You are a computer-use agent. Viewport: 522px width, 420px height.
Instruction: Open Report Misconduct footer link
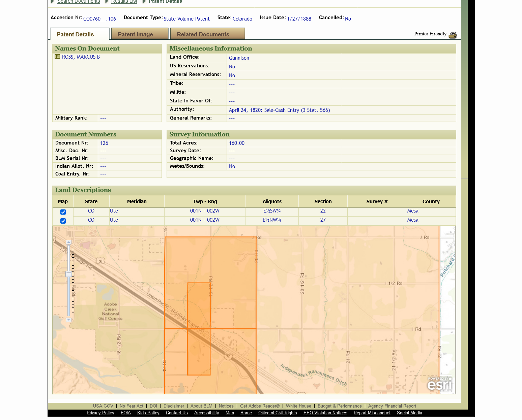coord(372,413)
